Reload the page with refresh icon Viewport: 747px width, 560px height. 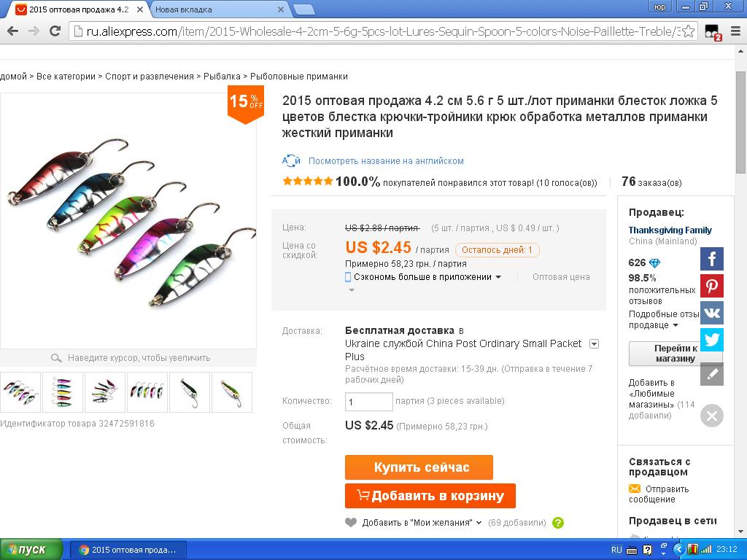[55, 31]
